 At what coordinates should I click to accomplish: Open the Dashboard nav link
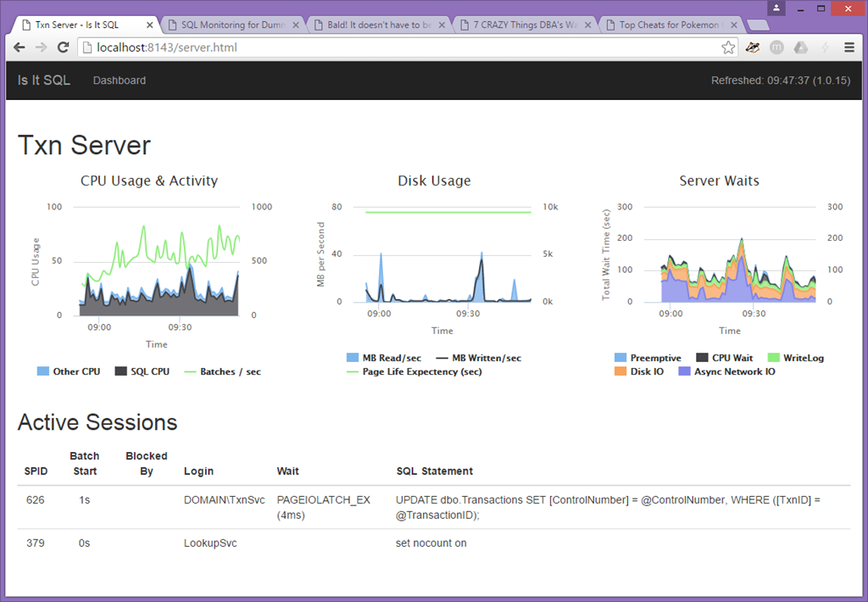pos(120,81)
